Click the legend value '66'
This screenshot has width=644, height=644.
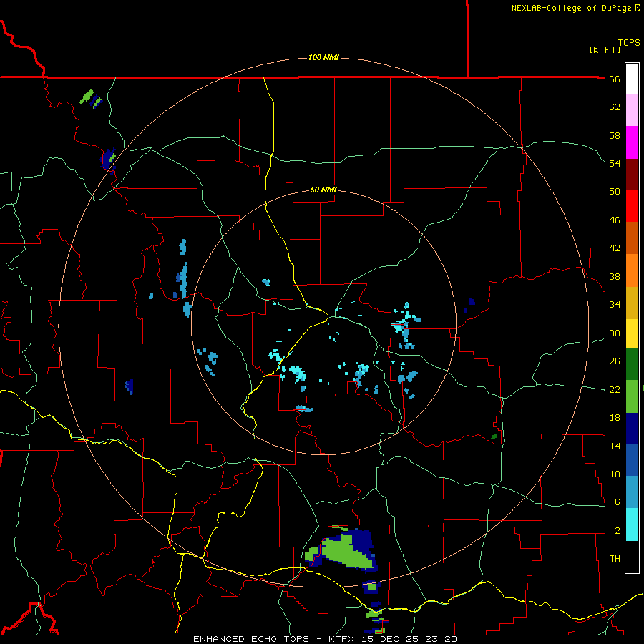[615, 79]
